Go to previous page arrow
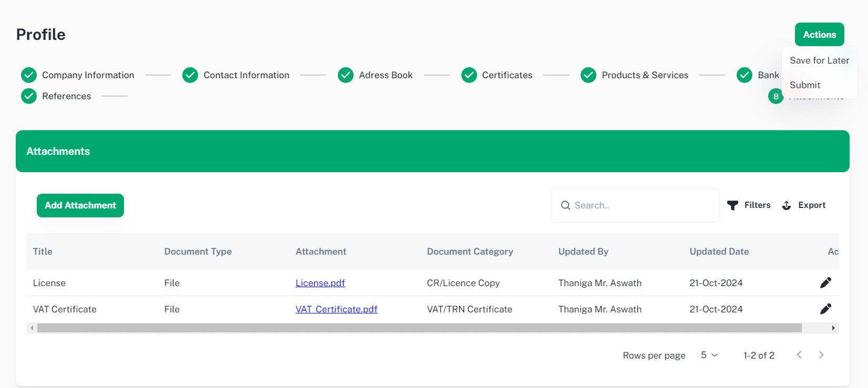868x388 pixels. pos(799,355)
